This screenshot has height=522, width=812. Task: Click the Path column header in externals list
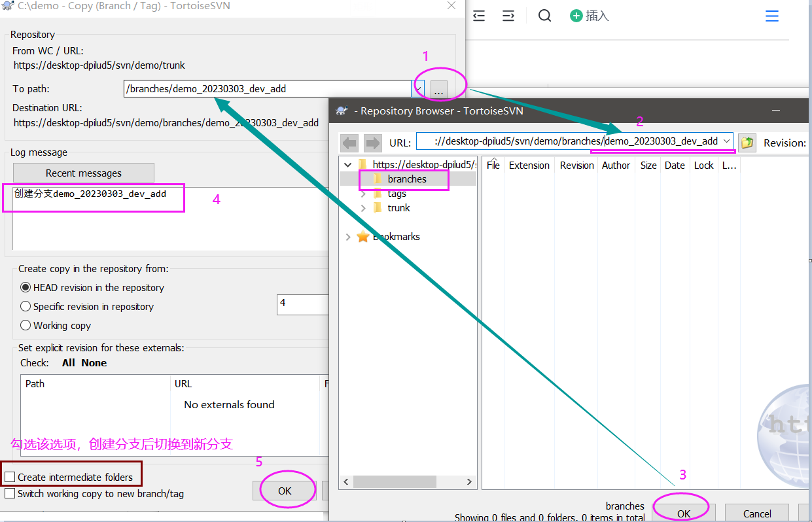click(x=96, y=384)
